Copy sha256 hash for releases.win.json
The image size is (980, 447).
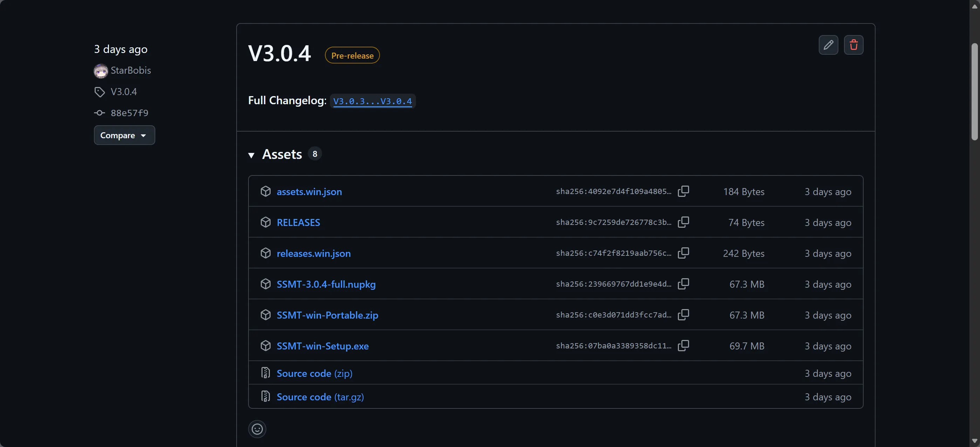point(683,253)
